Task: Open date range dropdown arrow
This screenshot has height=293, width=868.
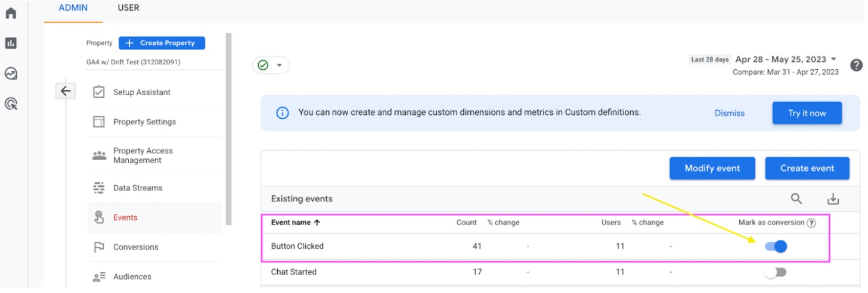Action: click(x=833, y=59)
